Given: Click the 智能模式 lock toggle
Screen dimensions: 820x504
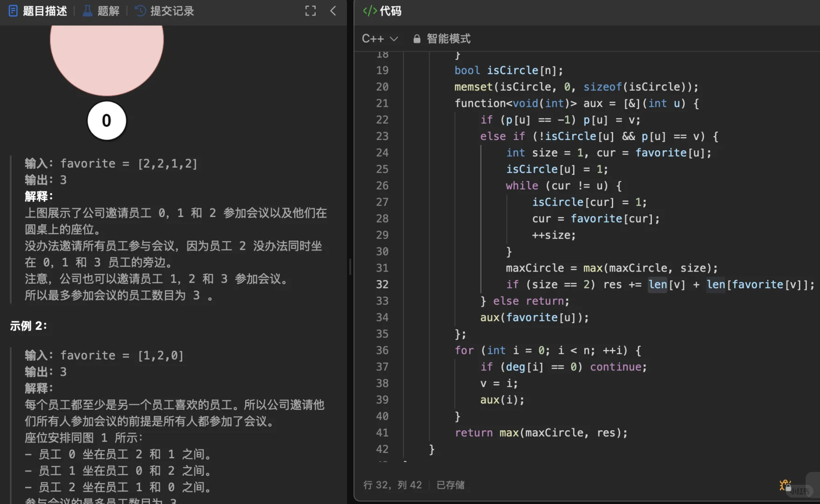Looking at the screenshot, I should point(442,39).
